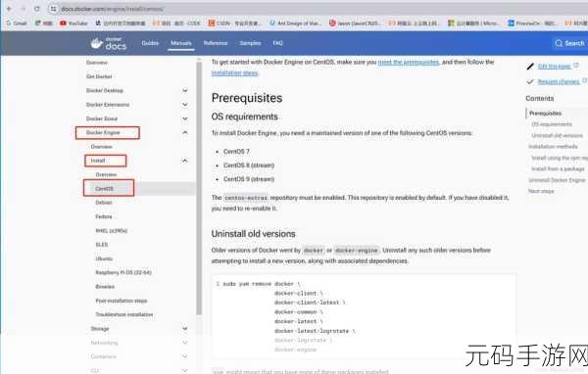Open the YouTube bookmark
This screenshot has height=374, width=588.
[x=73, y=23]
